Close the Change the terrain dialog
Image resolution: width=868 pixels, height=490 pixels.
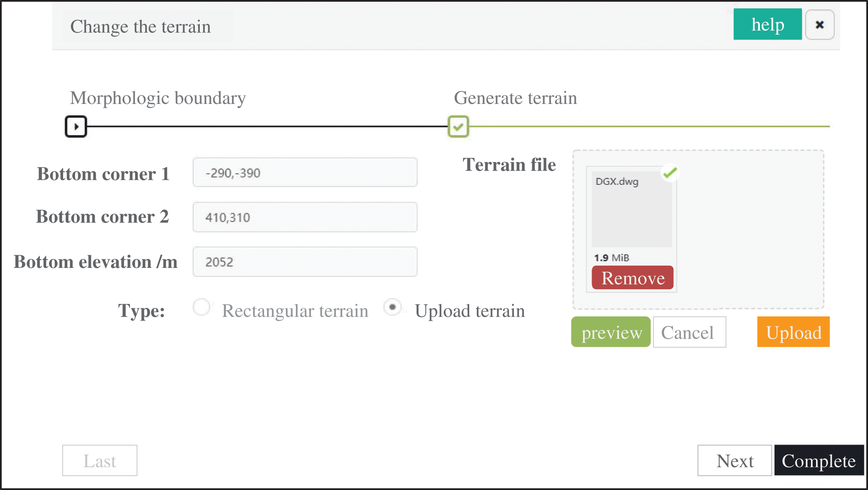[819, 25]
